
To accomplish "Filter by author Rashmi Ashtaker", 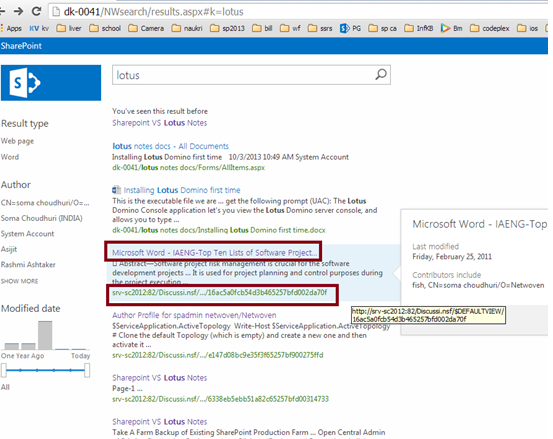I will [28, 265].
